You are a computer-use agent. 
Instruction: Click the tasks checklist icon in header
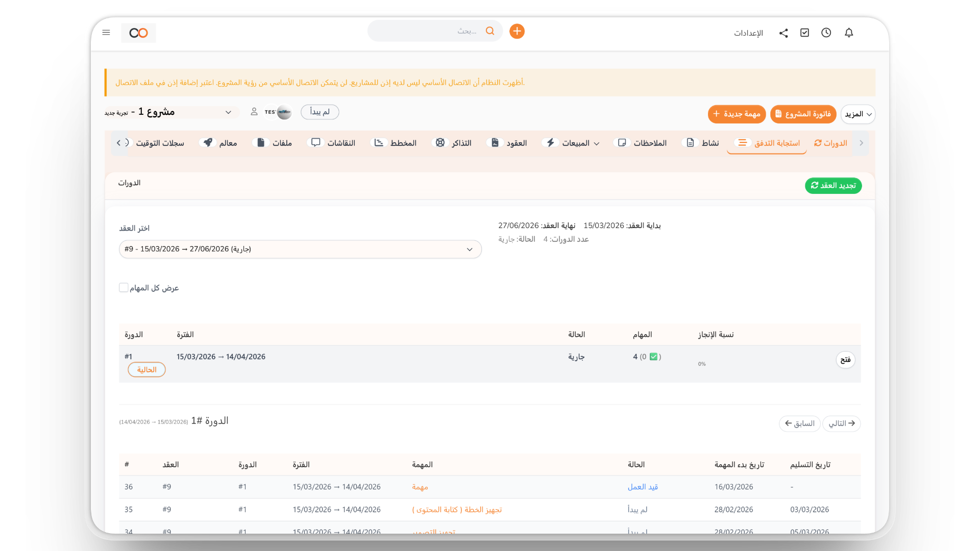pos(805,33)
